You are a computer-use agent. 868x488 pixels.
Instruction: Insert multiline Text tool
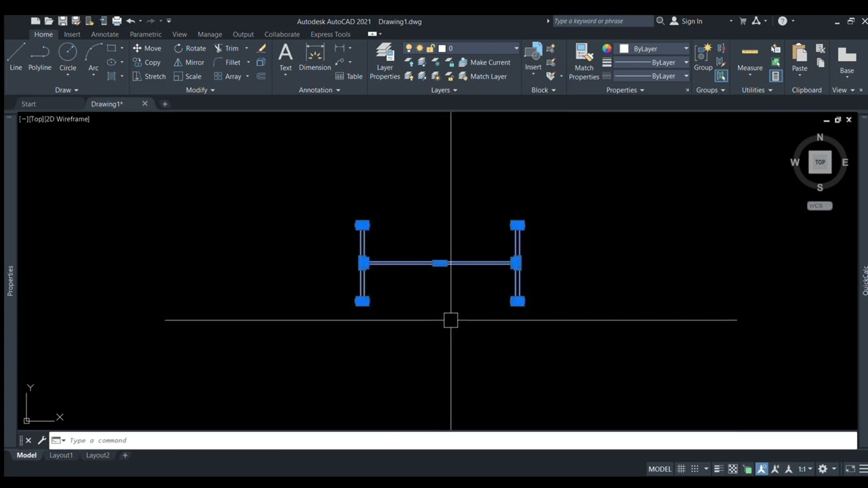point(285,57)
